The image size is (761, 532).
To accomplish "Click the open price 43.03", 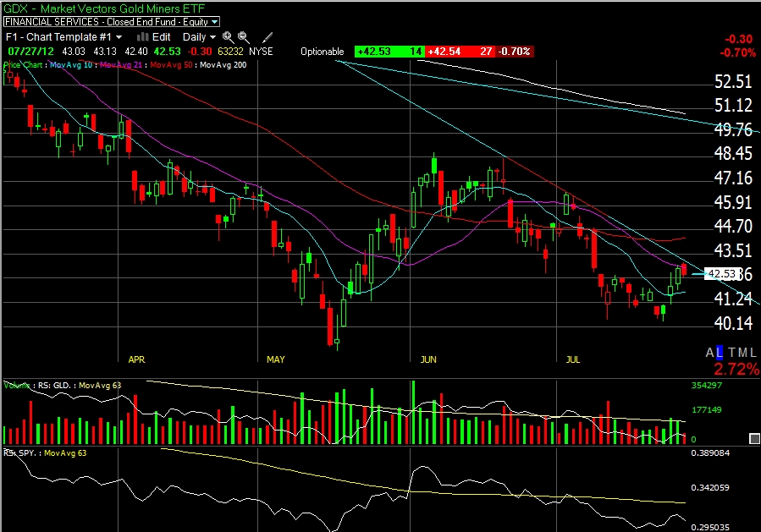I will (74, 52).
